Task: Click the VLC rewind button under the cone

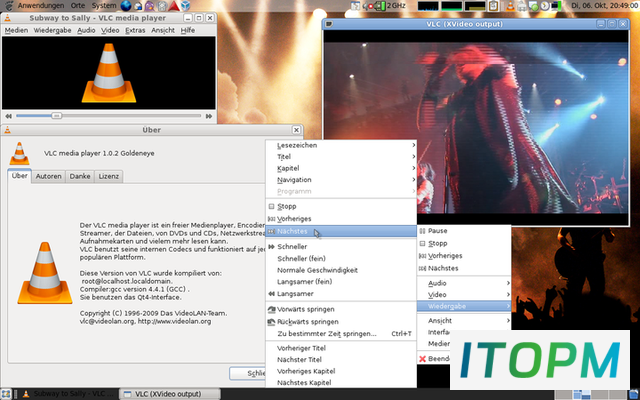Action: 9,116
